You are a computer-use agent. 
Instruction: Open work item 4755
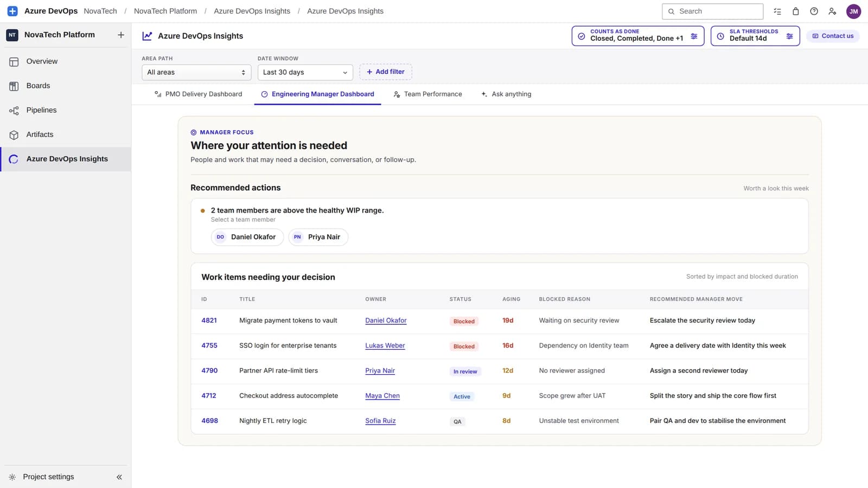[209, 345]
